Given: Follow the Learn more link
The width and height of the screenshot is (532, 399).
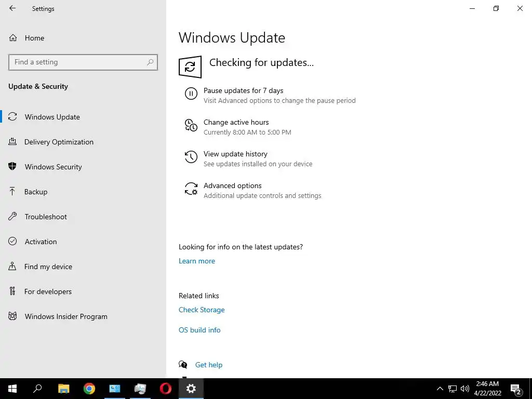Looking at the screenshot, I should [197, 261].
